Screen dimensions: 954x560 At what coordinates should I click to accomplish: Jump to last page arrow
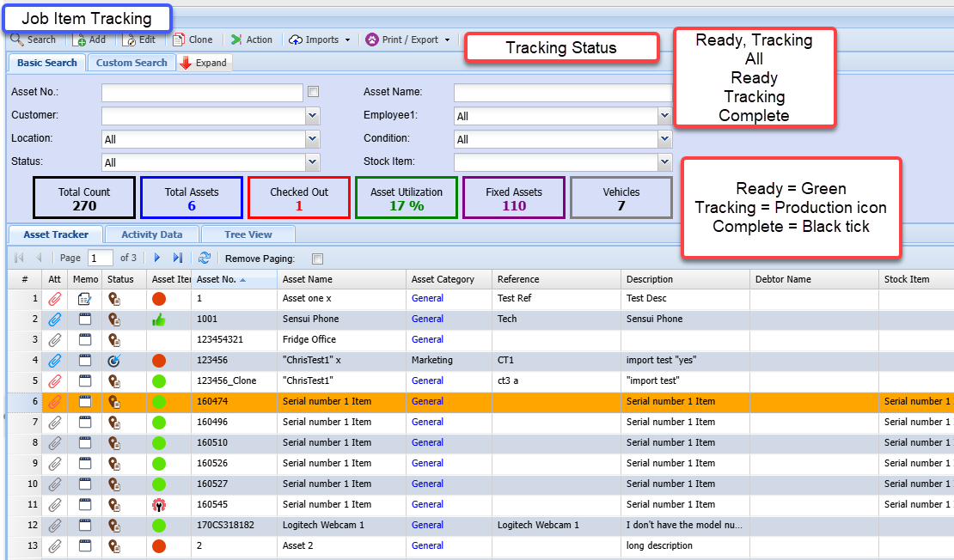click(178, 258)
